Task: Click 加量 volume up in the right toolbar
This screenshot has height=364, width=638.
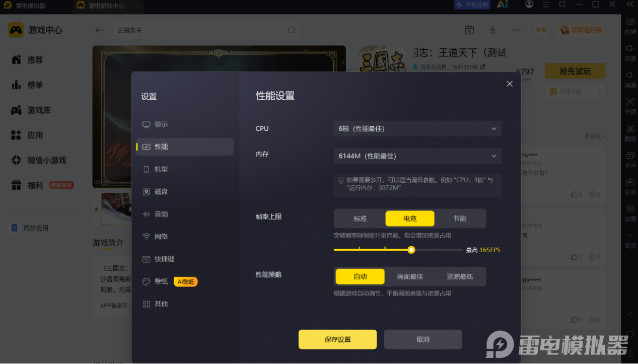Action: pos(630,53)
